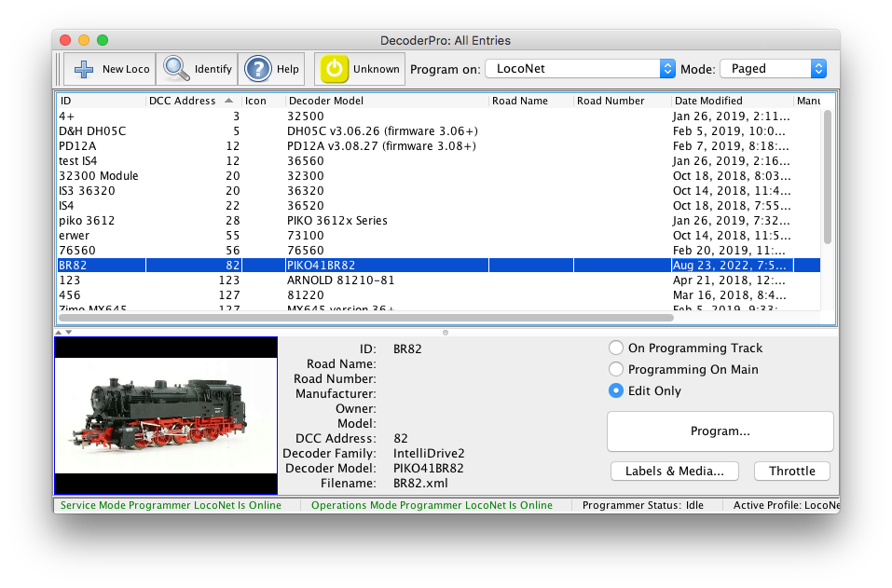Click the DCC Address sort arrow
The width and height of the screenshot is (892, 588).
[228, 101]
